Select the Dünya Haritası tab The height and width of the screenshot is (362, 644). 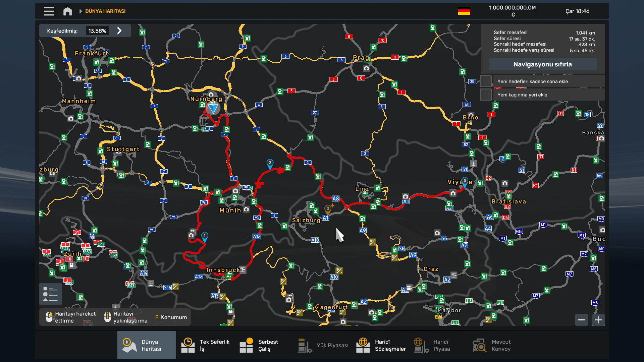coord(146,345)
